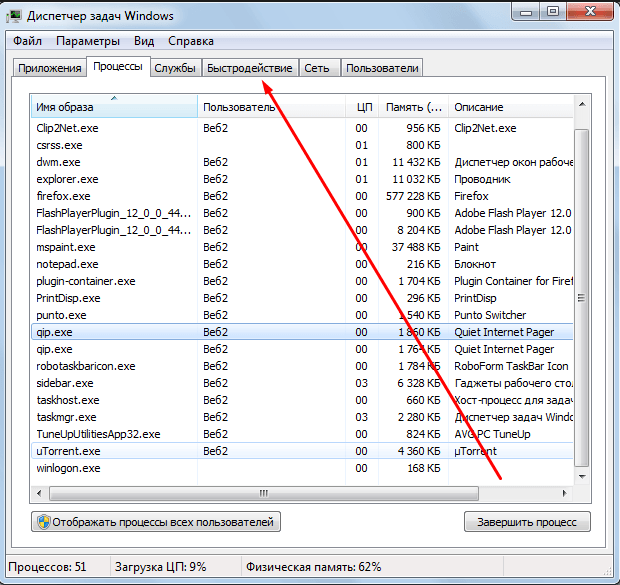Viewport: 620px width, 585px height.
Task: Click the vertical scrollbar thumb
Action: pyautogui.click(x=582, y=297)
